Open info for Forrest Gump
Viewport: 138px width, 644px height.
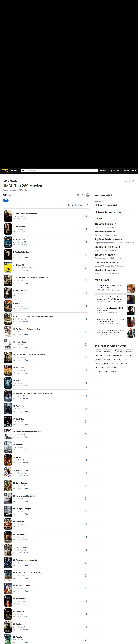tap(86, 345)
